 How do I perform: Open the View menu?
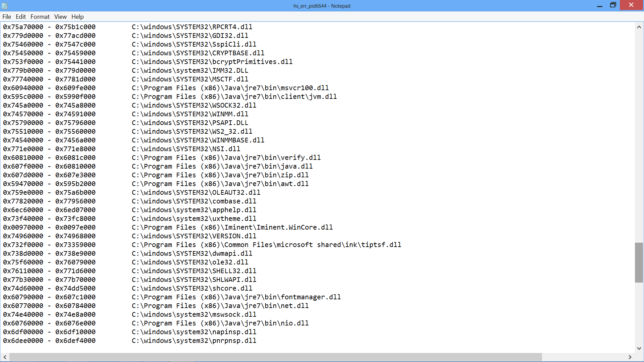pyautogui.click(x=60, y=17)
